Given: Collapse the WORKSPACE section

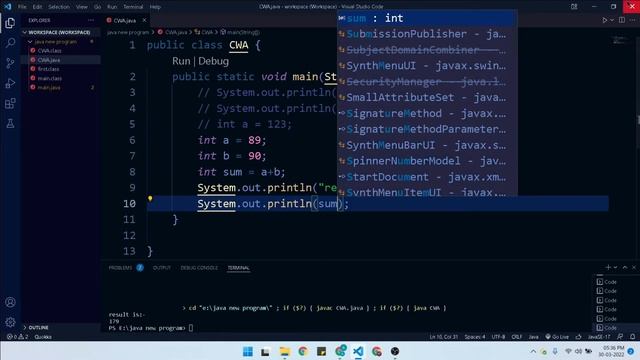Looking at the screenshot, I should (x=59, y=32).
